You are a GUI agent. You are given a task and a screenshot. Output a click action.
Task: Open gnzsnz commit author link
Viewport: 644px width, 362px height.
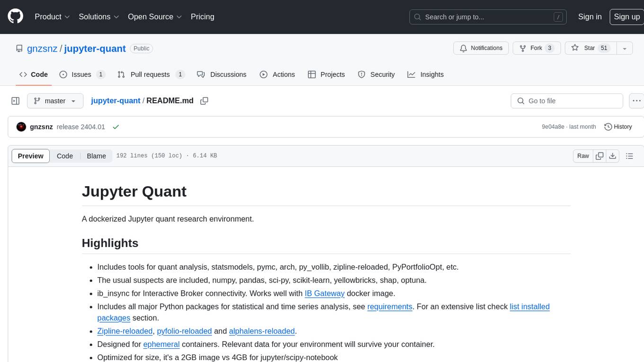point(41,127)
